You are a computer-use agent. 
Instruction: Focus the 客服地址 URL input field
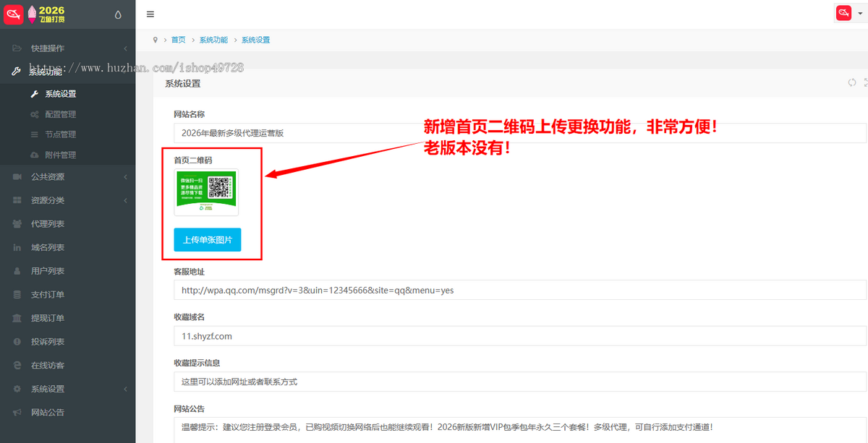pyautogui.click(x=519, y=290)
